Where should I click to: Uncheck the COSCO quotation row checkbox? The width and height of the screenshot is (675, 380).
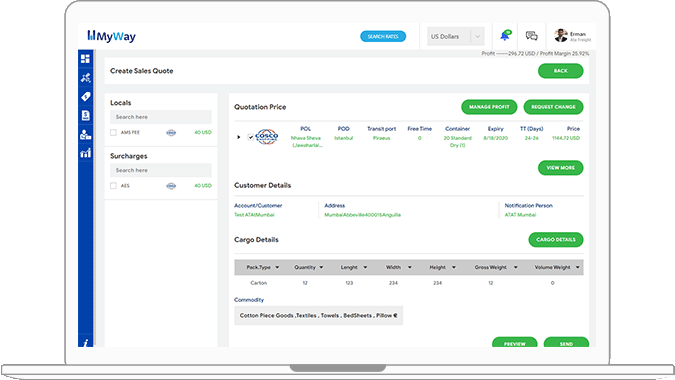pos(250,137)
